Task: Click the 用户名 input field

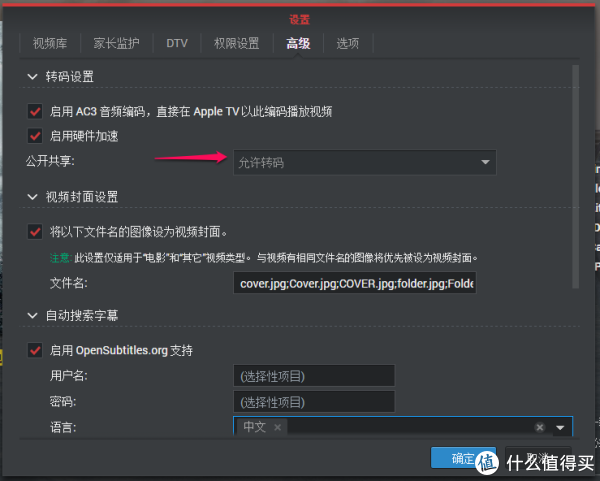Action: tap(314, 376)
